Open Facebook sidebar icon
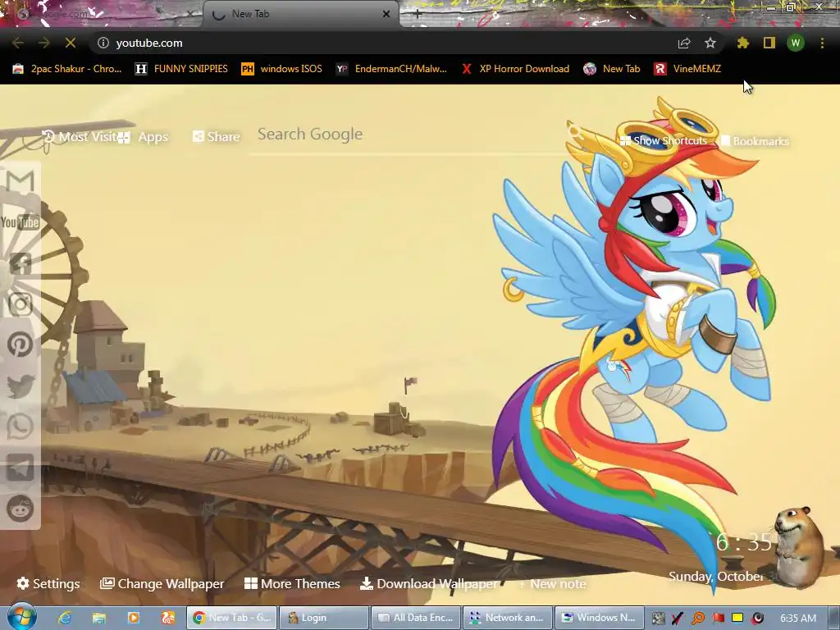Screen dimensions: 840x630 pyautogui.click(x=21, y=263)
